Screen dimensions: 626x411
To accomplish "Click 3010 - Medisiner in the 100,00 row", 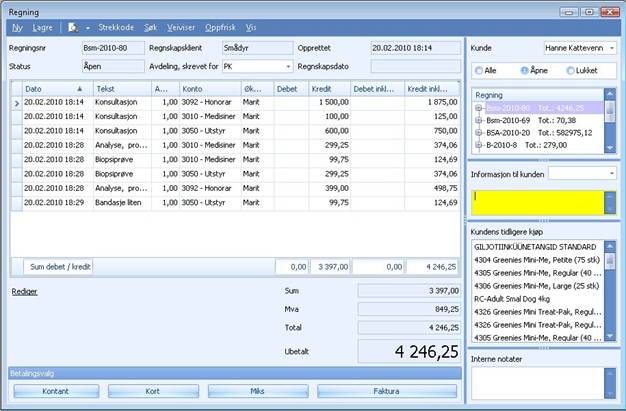I will (209, 116).
